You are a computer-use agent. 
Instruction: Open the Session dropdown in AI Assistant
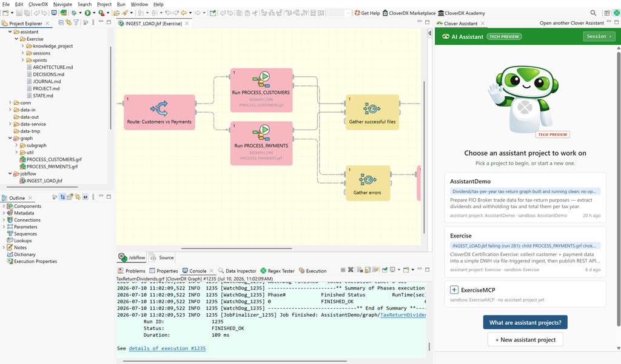[x=599, y=36]
